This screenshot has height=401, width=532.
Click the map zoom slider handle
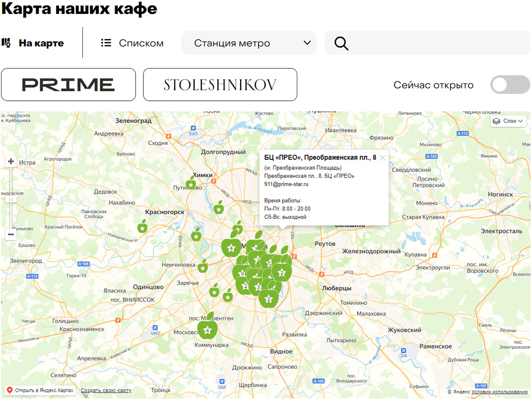11,199
